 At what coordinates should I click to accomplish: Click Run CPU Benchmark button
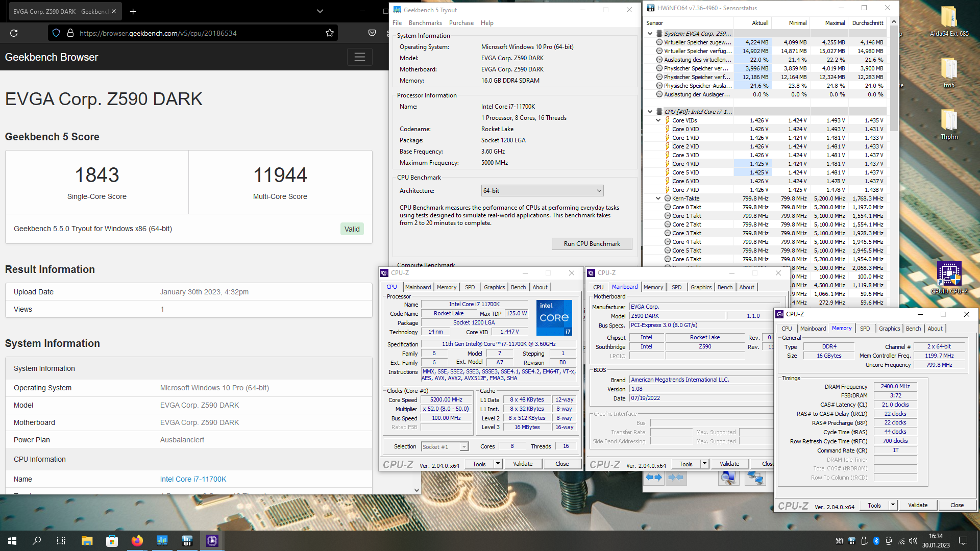tap(592, 244)
